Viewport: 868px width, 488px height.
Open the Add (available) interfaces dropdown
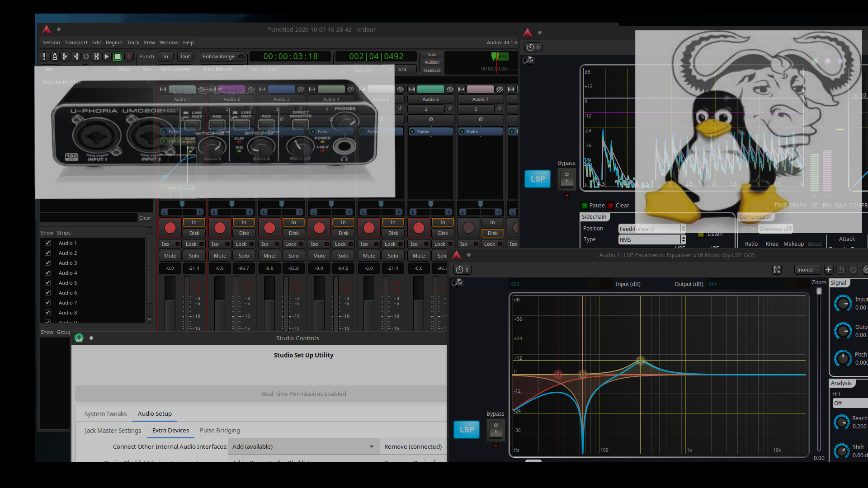click(303, 446)
